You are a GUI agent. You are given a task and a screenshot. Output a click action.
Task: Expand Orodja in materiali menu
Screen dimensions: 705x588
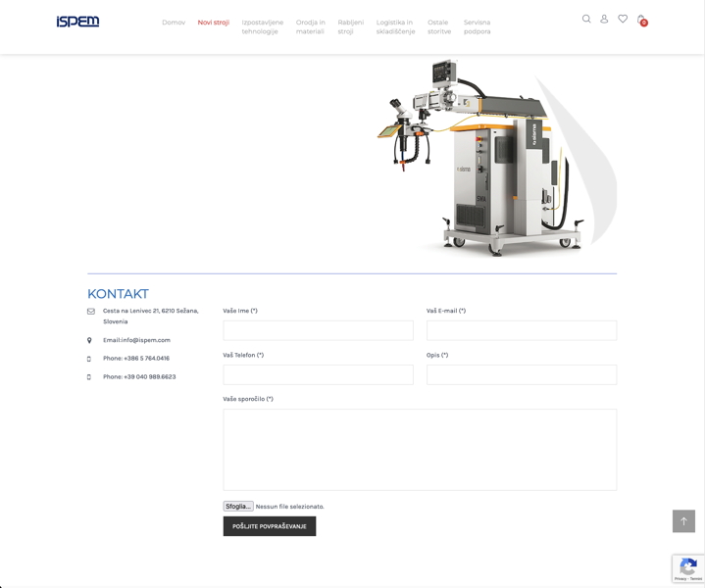tap(311, 26)
